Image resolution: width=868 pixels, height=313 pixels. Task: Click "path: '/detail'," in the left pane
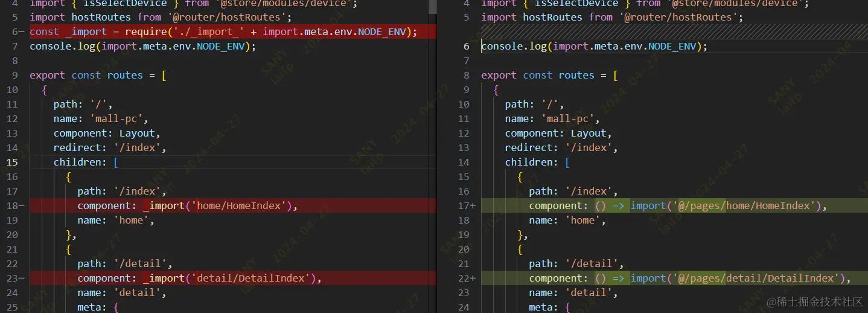tap(125, 263)
